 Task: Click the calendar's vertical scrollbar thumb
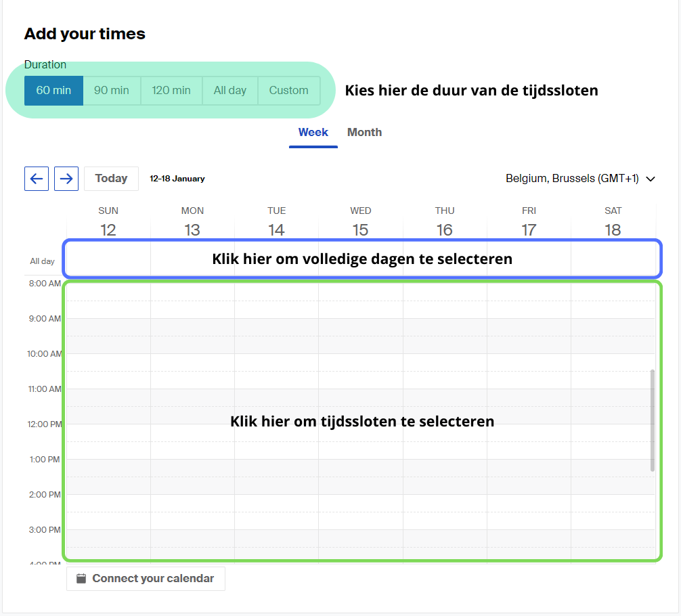tap(653, 420)
